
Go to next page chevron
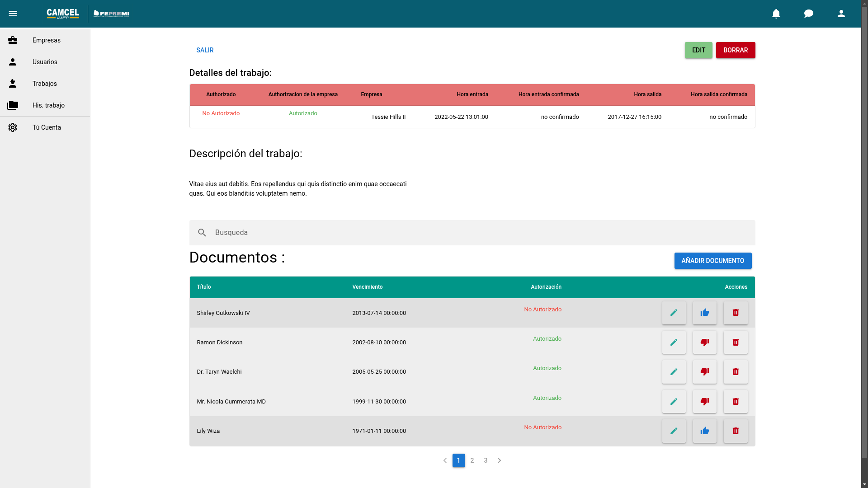click(x=499, y=460)
